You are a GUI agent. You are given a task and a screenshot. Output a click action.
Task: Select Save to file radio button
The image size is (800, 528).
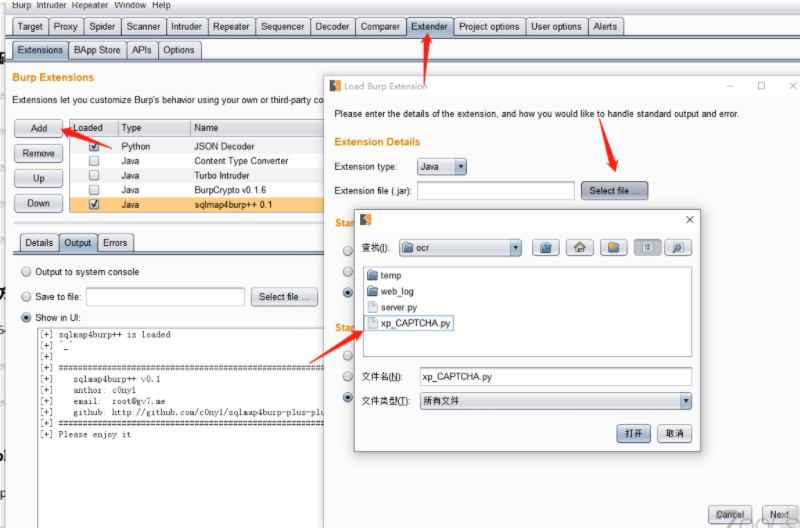tap(26, 296)
